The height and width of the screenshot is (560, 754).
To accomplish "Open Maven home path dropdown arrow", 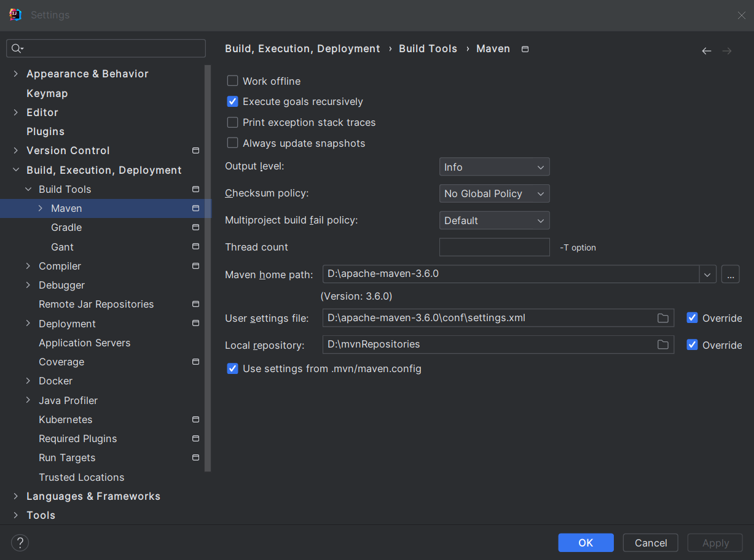I will tap(707, 274).
